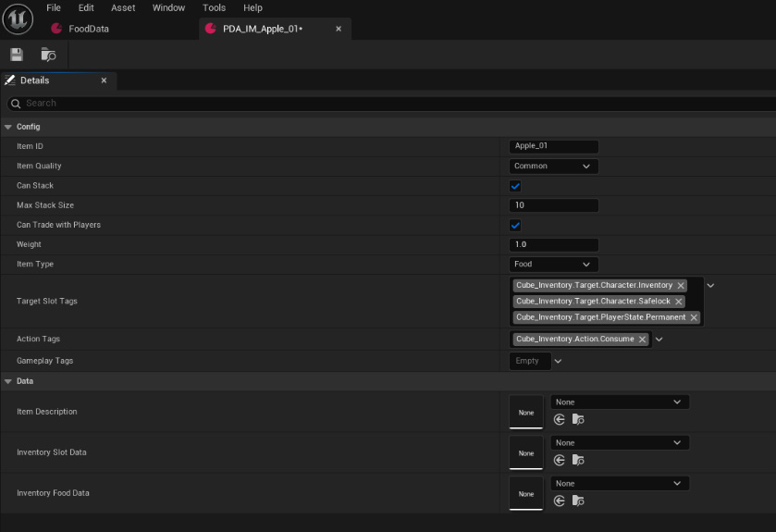Open Inventory Slot Data asset dropdown
776x532 pixels.
coord(620,443)
